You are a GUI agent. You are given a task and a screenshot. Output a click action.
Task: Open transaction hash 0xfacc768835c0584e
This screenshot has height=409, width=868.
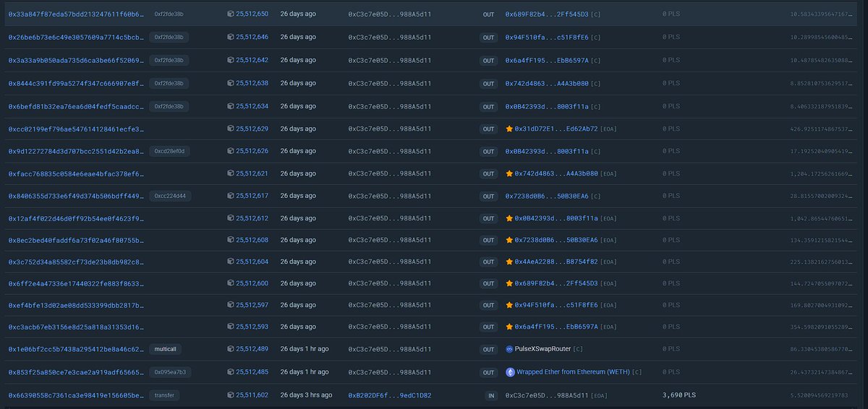coord(76,173)
